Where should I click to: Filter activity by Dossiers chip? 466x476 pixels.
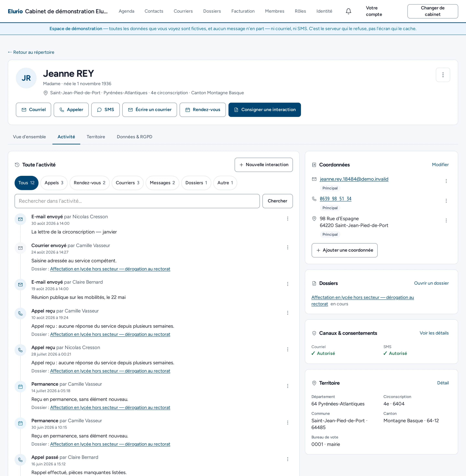[196, 183]
